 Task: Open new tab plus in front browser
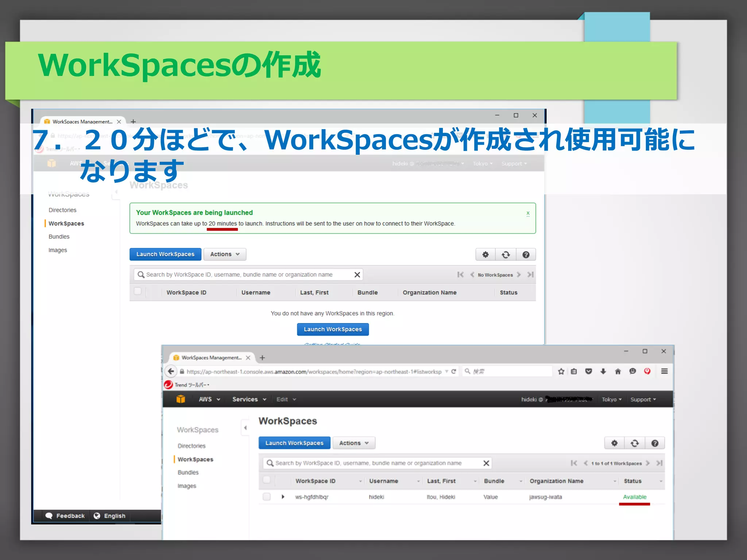pyautogui.click(x=262, y=358)
